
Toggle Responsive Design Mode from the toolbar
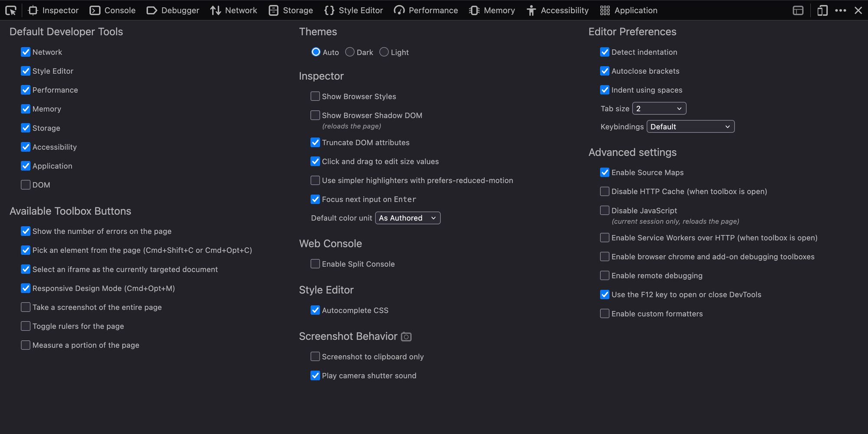click(x=822, y=10)
